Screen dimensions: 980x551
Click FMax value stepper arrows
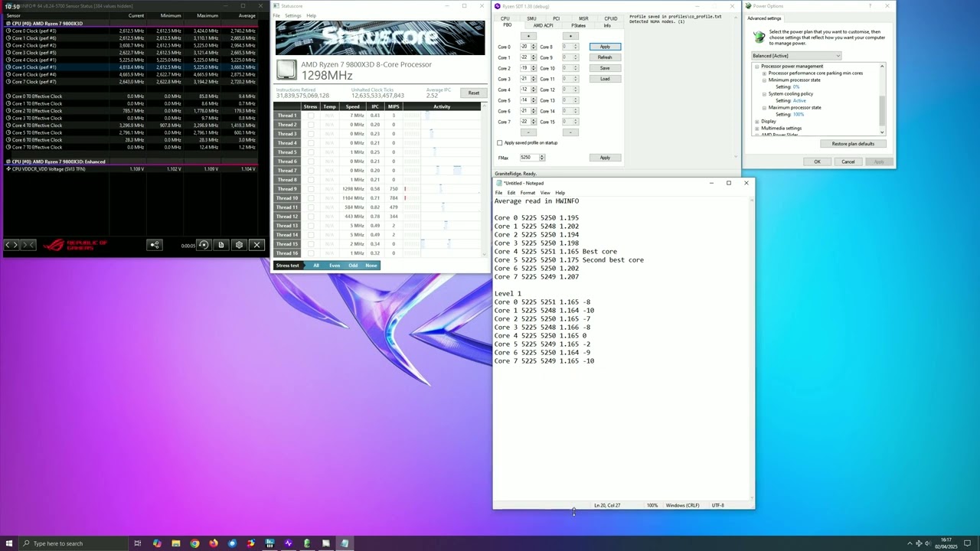[x=542, y=158]
